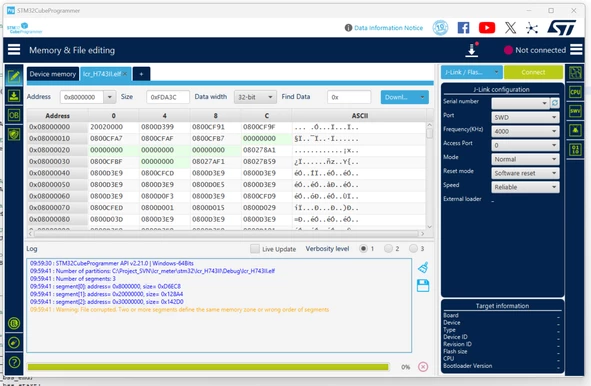Open the Speed Reliable dropdown
This screenshot has width=591, height=386.
(525, 187)
